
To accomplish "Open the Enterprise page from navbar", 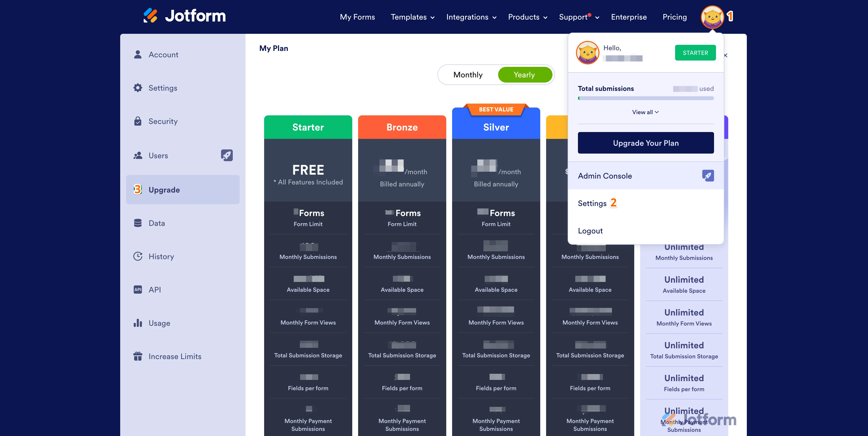I will (x=629, y=17).
